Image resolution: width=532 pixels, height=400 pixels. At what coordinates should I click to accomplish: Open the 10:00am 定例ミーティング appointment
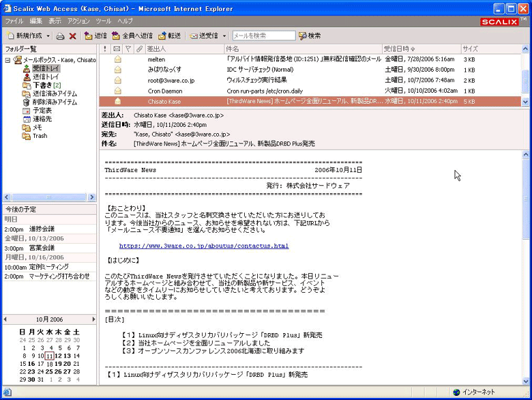click(x=50, y=267)
